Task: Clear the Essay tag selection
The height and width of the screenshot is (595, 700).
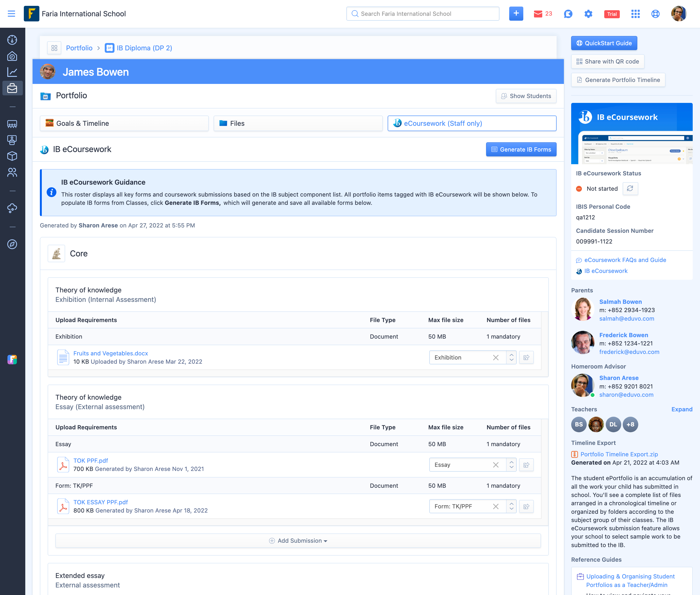Action: tap(496, 465)
